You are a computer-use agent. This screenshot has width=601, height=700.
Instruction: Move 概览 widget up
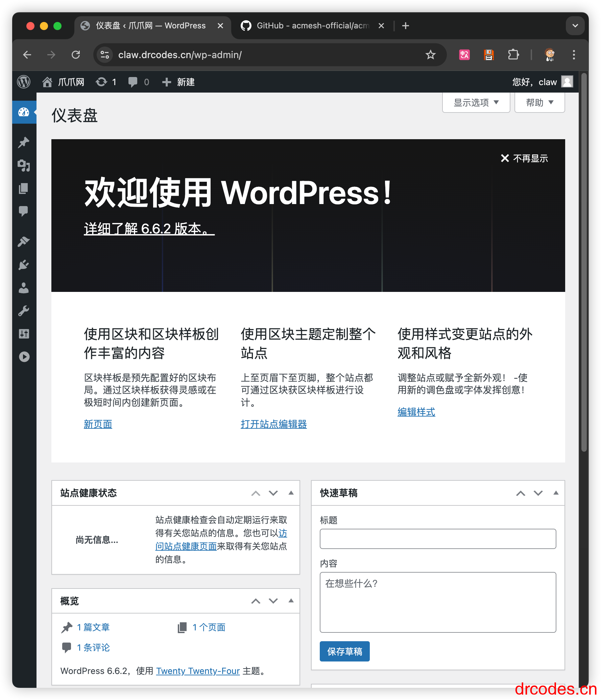tap(256, 601)
